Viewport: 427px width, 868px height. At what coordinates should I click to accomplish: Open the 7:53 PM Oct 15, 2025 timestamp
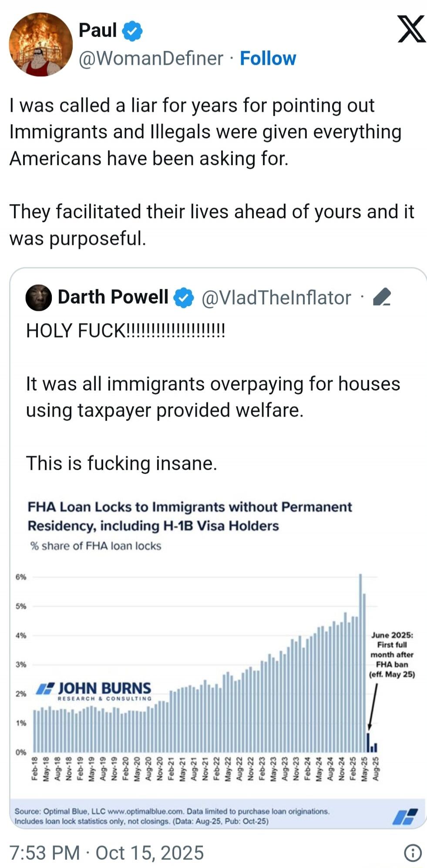107,853
